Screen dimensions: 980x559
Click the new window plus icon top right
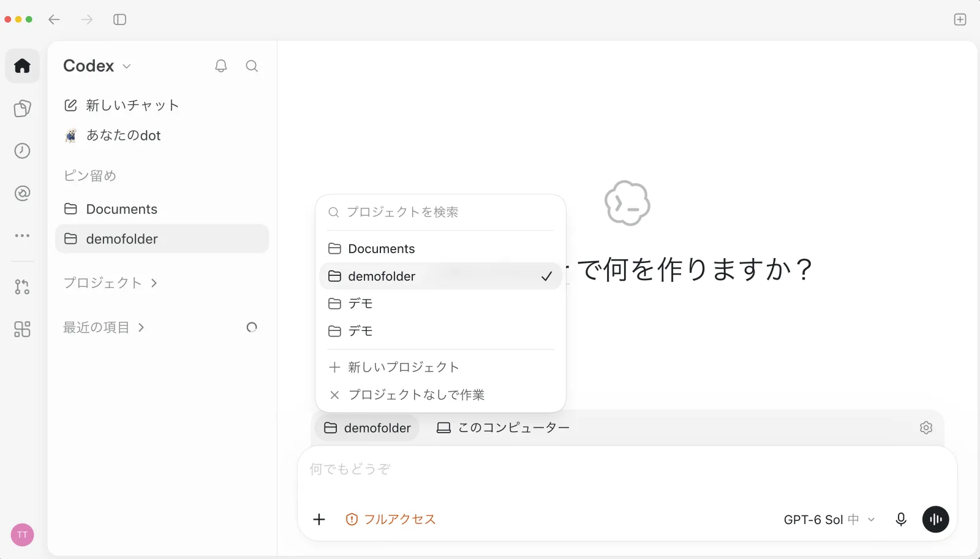(960, 20)
